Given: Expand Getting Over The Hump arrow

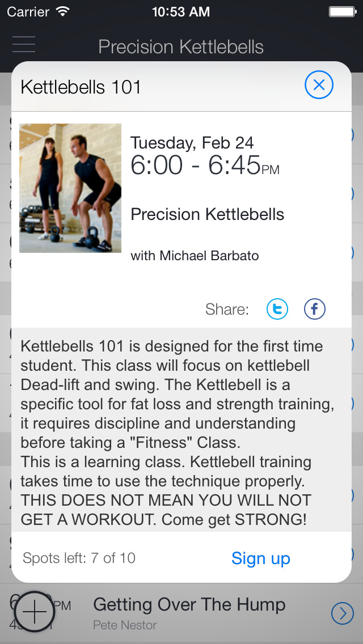Looking at the screenshot, I should (x=341, y=613).
